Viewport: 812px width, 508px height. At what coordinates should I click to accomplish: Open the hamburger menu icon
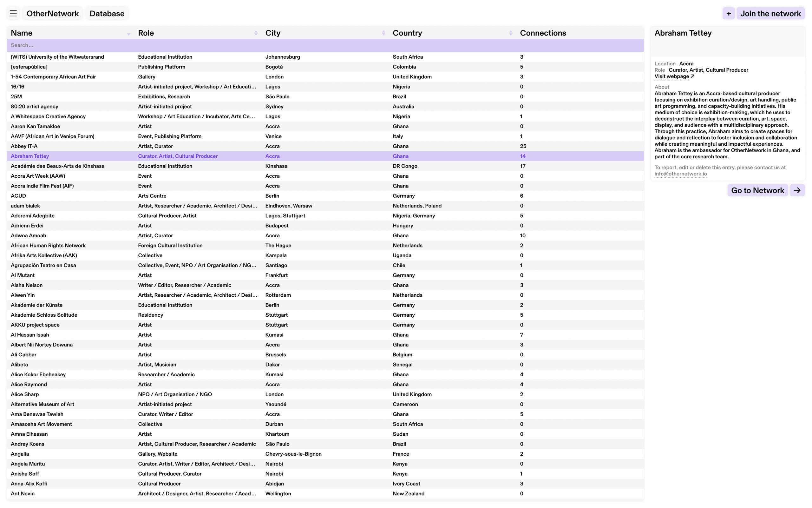(13, 13)
